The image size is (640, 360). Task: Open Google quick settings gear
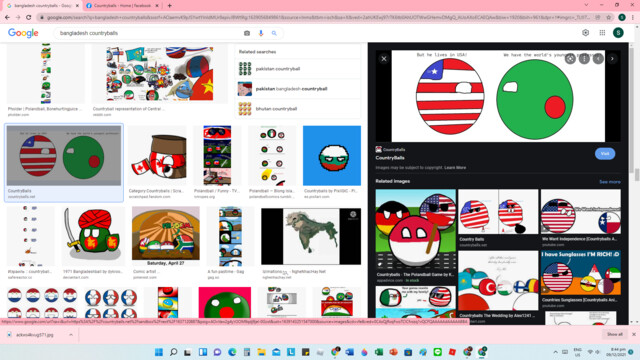coord(585,33)
